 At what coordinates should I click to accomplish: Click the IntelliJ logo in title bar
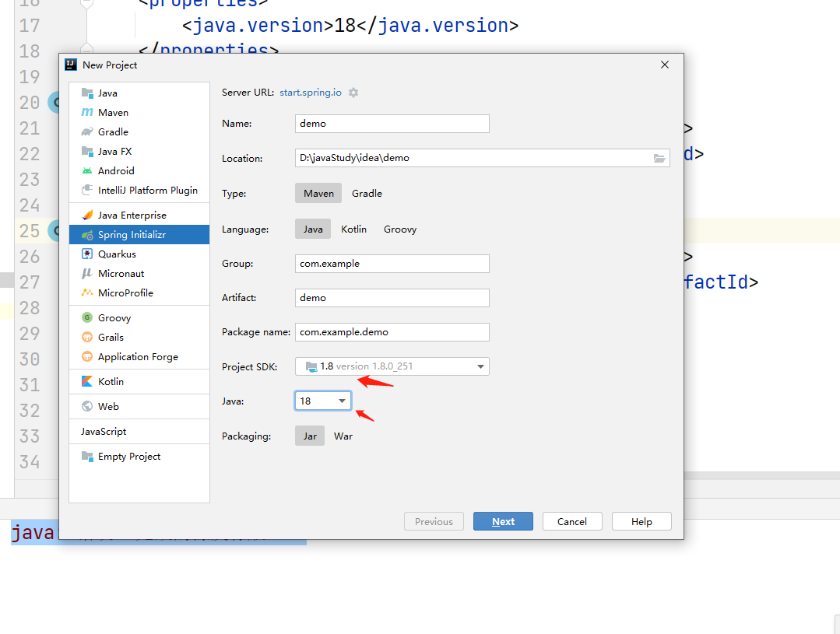point(71,65)
